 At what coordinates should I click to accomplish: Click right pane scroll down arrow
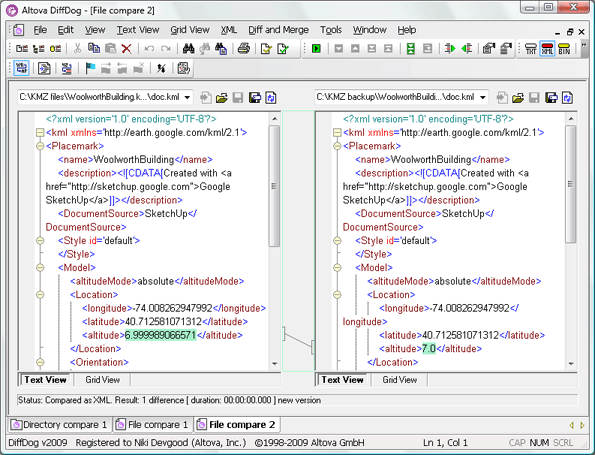571,364
